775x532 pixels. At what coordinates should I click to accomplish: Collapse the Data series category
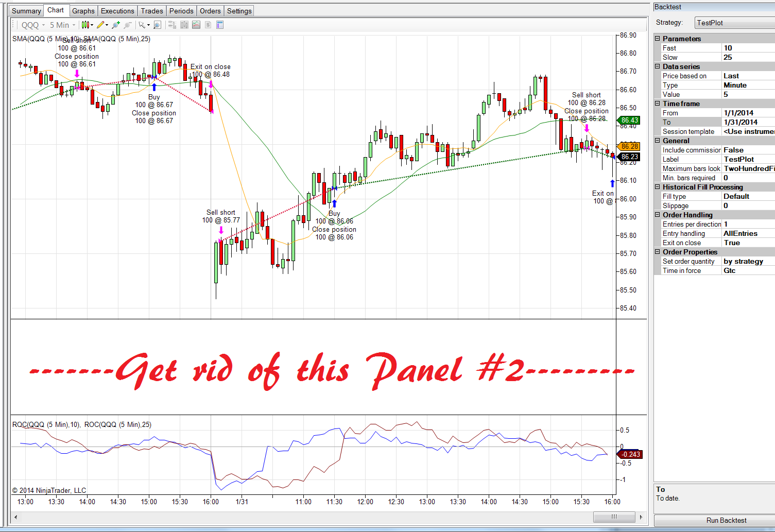(658, 66)
